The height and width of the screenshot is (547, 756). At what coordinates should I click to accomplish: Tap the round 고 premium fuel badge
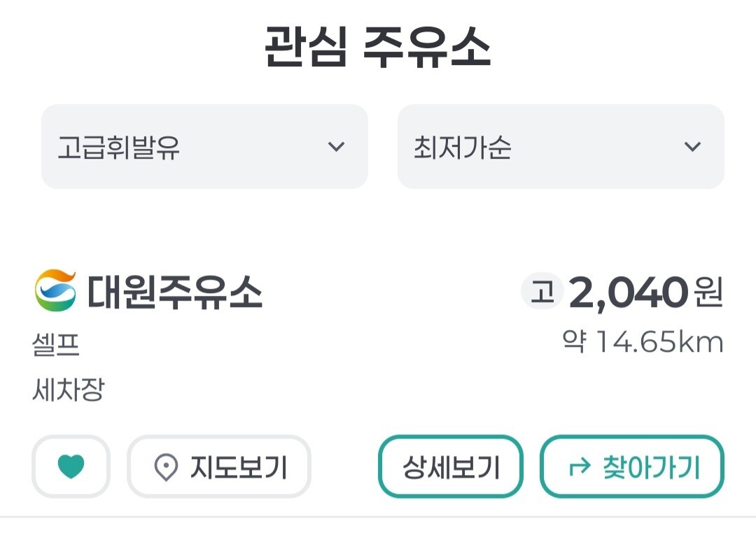[542, 292]
